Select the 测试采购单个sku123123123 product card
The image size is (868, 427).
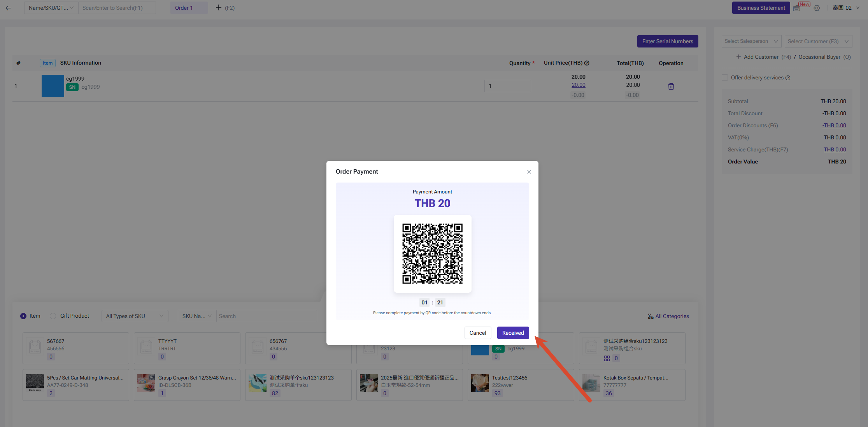[x=298, y=385]
